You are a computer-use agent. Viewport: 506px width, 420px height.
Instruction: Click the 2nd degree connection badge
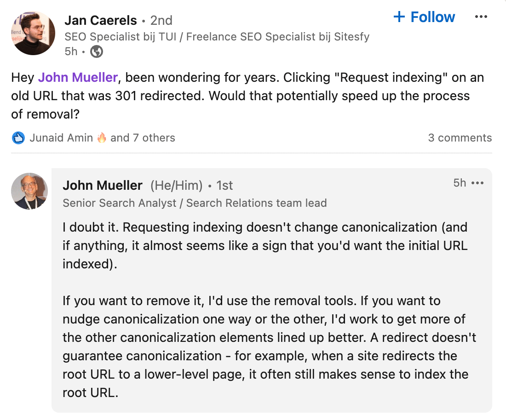(161, 21)
